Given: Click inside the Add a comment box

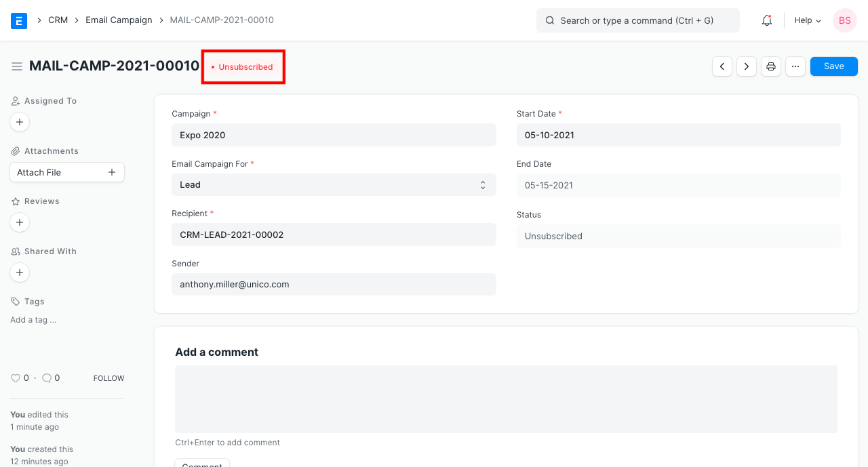Looking at the screenshot, I should point(505,399).
